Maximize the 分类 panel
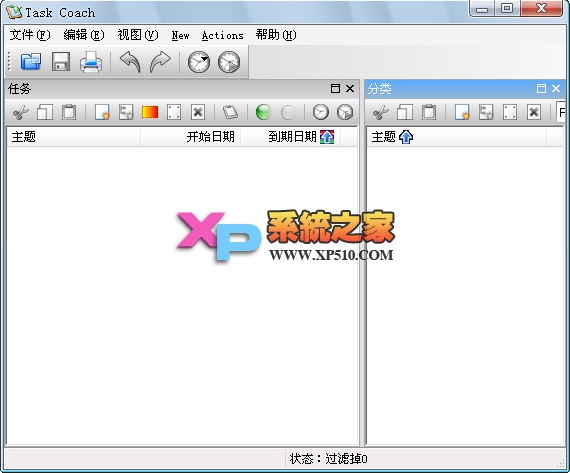Viewport: 570px width, 473px height. click(x=541, y=88)
